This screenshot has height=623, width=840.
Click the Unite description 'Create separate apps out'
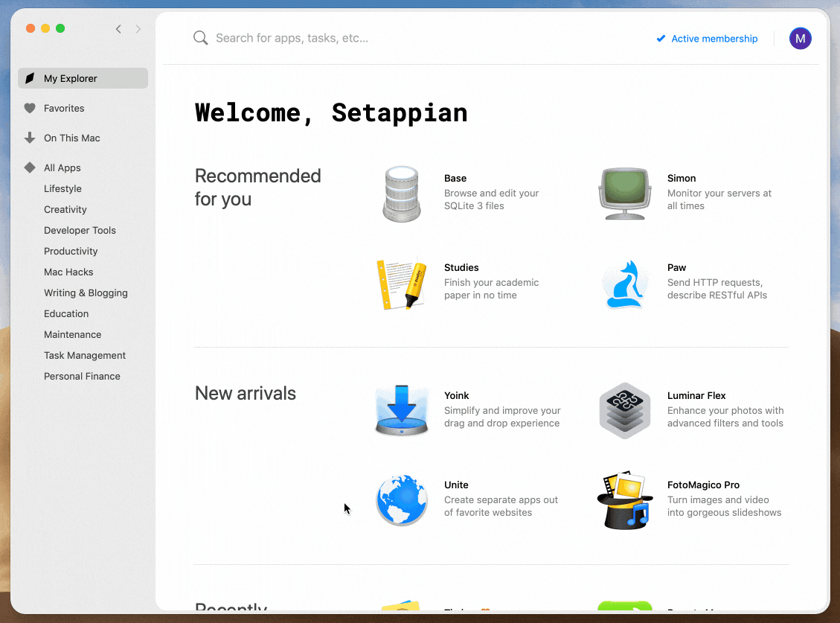(501, 506)
